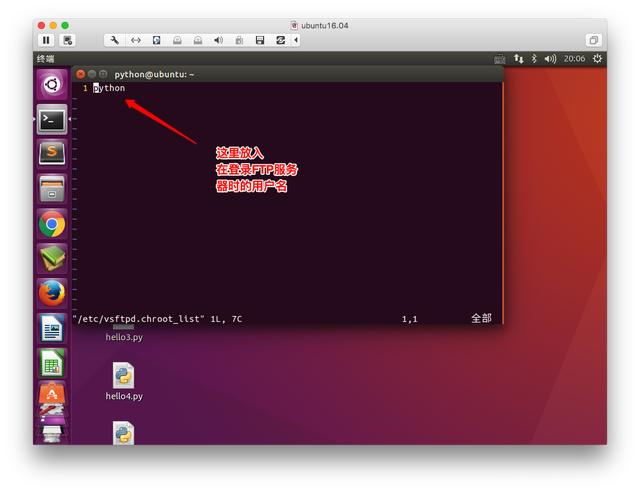This screenshot has height=492, width=640.
Task: Click the 'python' text on line 1
Action: click(109, 88)
